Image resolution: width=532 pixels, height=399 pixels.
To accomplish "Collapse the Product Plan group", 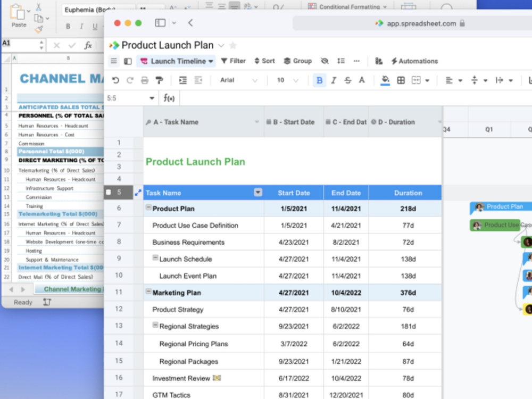I will (x=148, y=207).
